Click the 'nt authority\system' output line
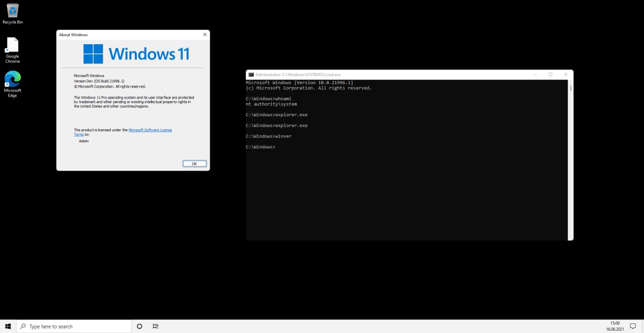 pos(272,104)
